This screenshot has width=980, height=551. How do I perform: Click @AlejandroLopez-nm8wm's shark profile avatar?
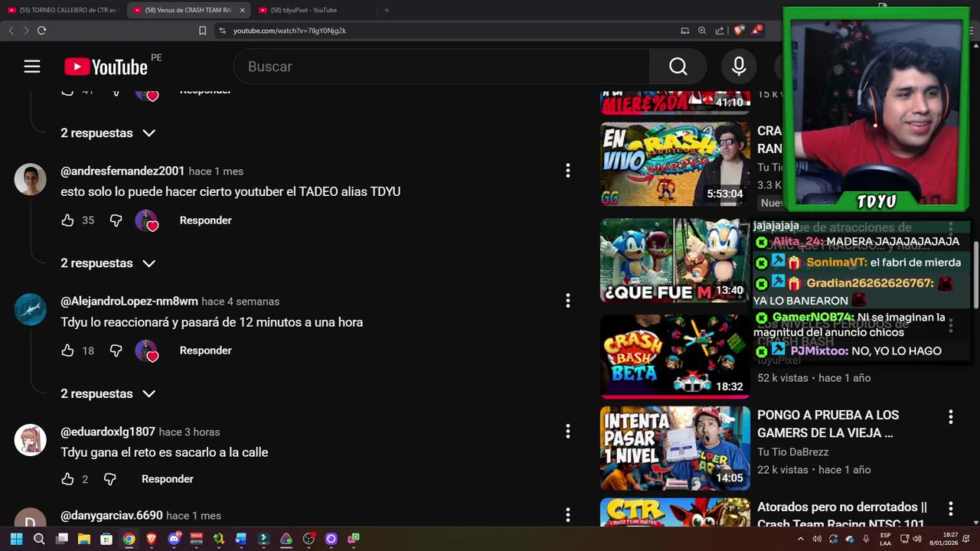(31, 309)
